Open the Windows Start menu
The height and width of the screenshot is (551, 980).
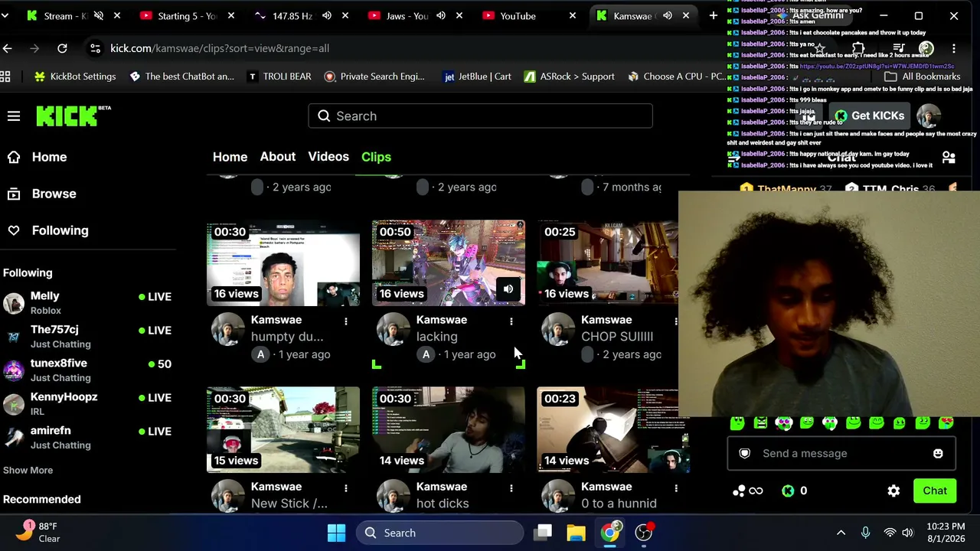tap(336, 533)
